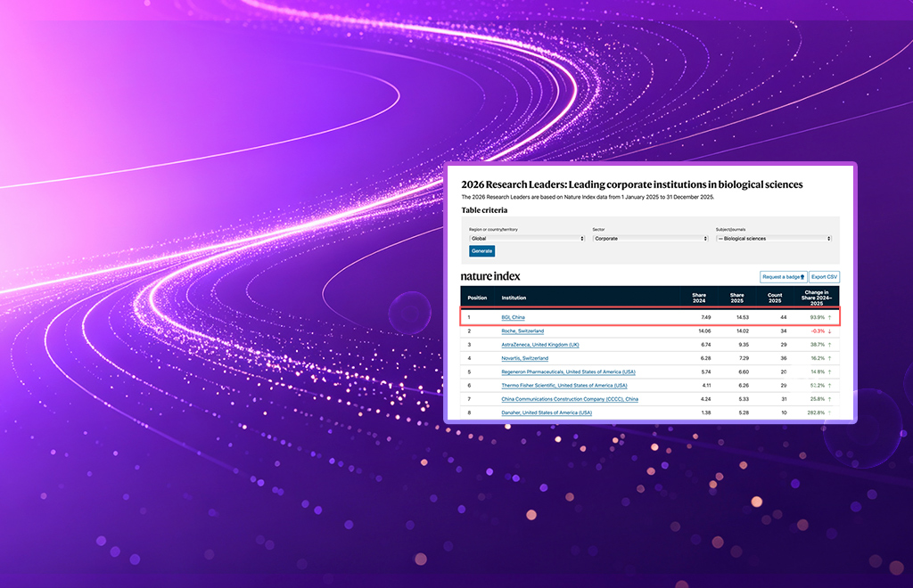Click the Share 2025 column header
Viewport: 913px width, 588px height.
[736, 298]
